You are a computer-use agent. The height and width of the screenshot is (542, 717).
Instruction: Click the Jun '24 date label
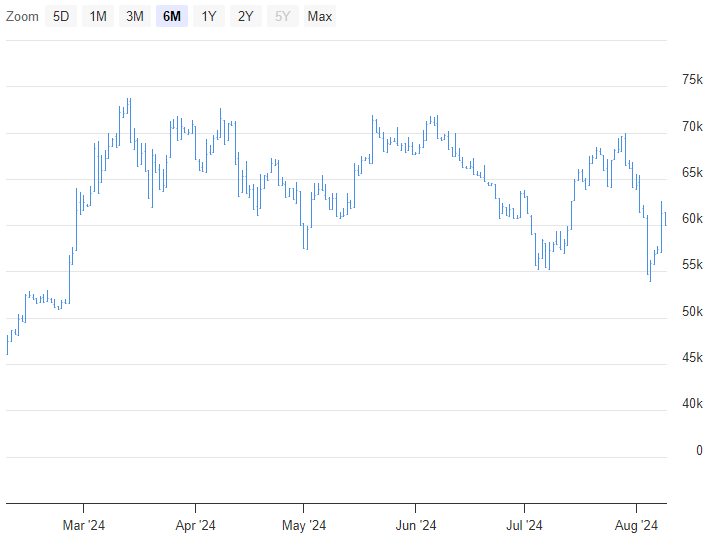tap(416, 525)
